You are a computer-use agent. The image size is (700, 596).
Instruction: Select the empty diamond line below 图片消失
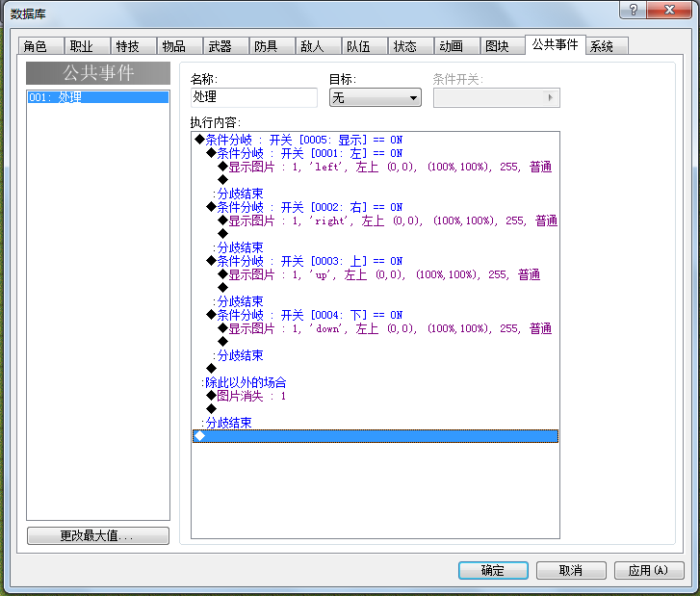point(376,409)
